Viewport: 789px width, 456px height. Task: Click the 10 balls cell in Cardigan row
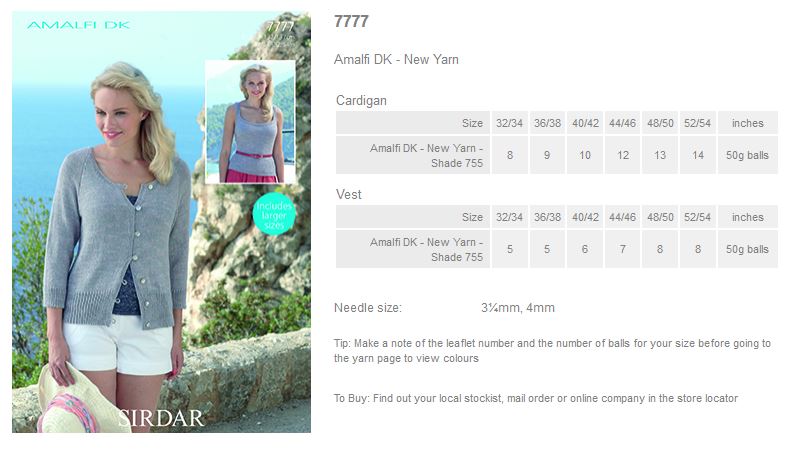tap(585, 155)
